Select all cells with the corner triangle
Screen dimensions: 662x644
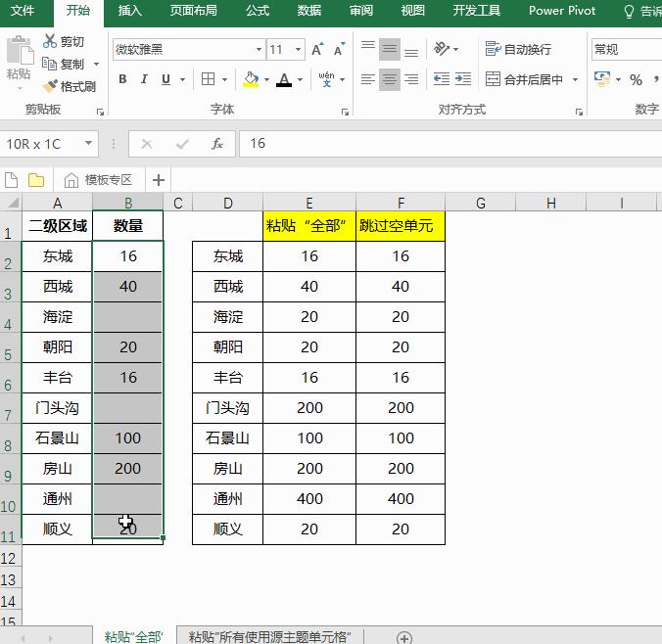pyautogui.click(x=12, y=203)
